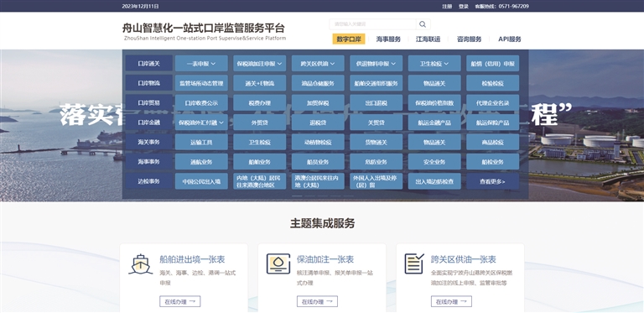The image size is (644, 313).
Task: Focus the keyword search input field
Action: click(372, 24)
